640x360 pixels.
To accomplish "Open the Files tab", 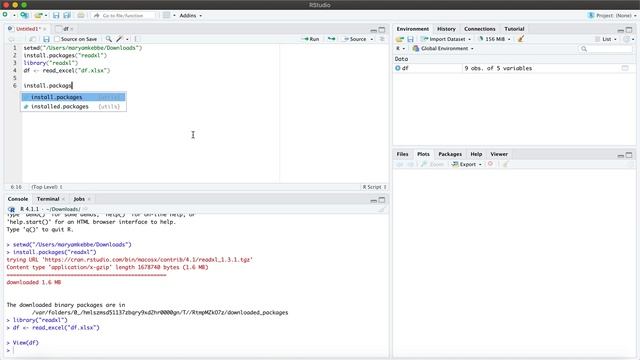I will point(402,154).
